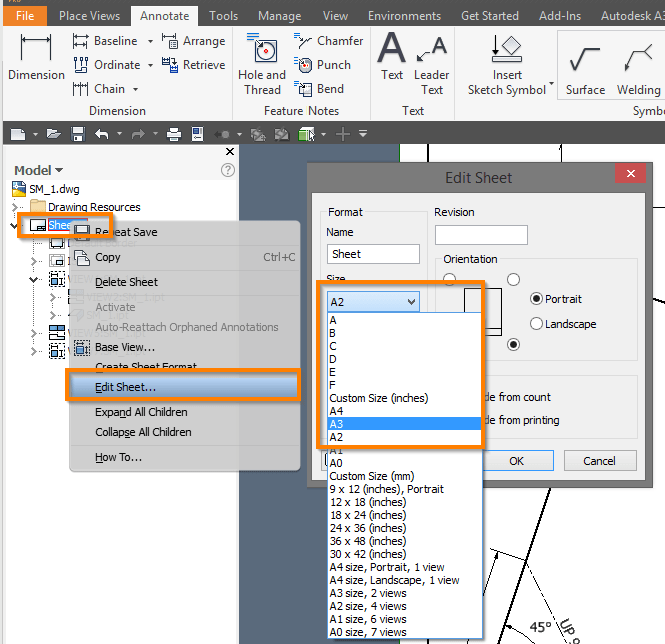This screenshot has width=665, height=644.
Task: Choose Expand All Children
Action: coord(185,412)
